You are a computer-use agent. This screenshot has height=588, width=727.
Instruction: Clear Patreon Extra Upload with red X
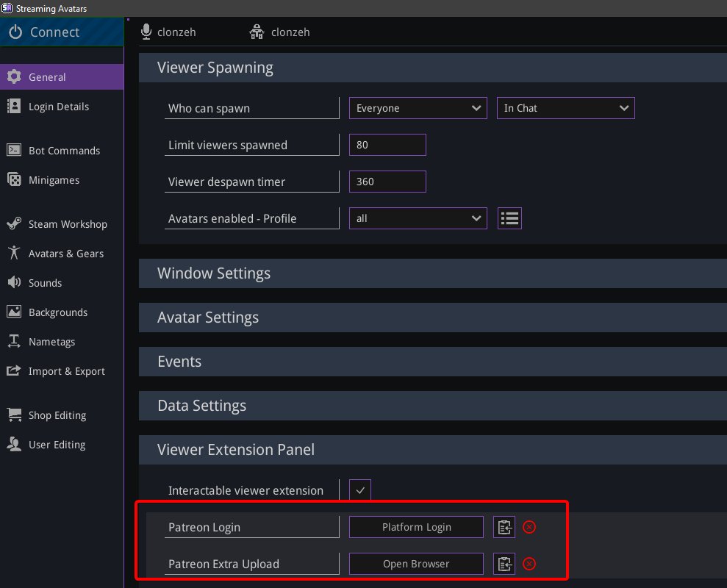(529, 564)
